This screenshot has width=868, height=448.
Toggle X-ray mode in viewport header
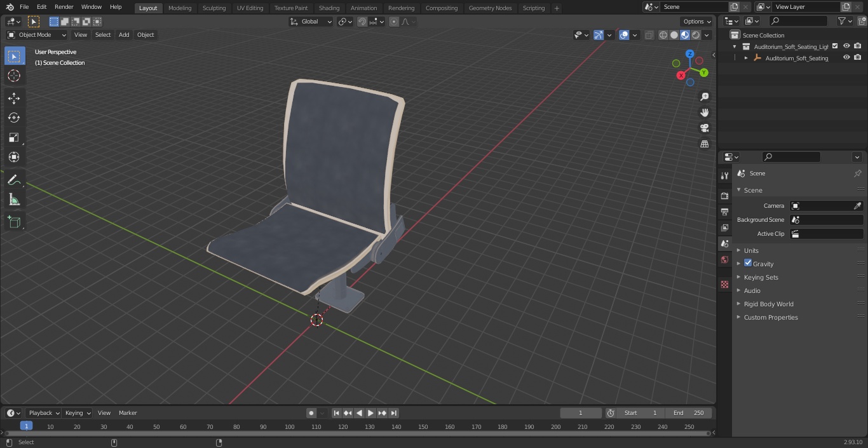(649, 35)
